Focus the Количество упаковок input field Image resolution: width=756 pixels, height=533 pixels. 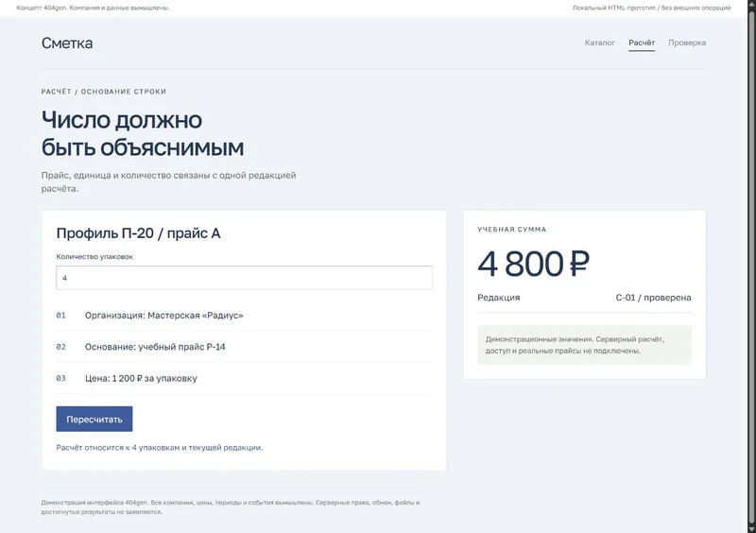(x=244, y=278)
